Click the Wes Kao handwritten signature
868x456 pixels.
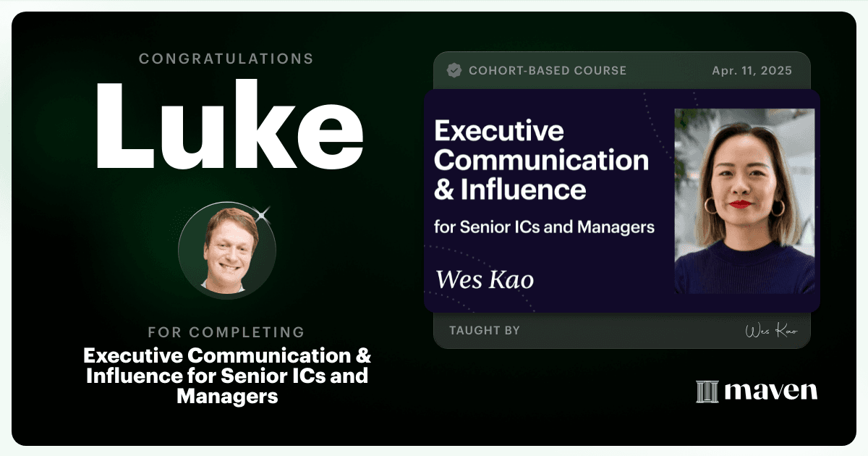click(x=771, y=331)
